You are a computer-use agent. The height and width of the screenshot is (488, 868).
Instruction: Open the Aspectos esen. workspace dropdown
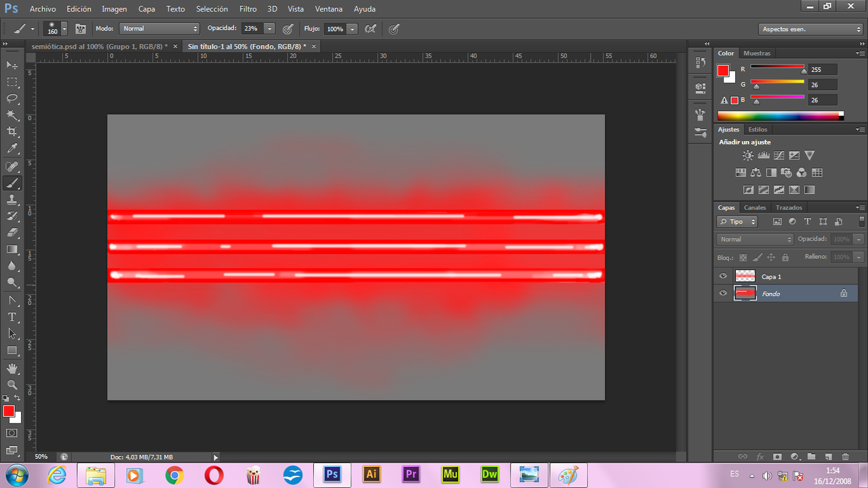pos(810,29)
